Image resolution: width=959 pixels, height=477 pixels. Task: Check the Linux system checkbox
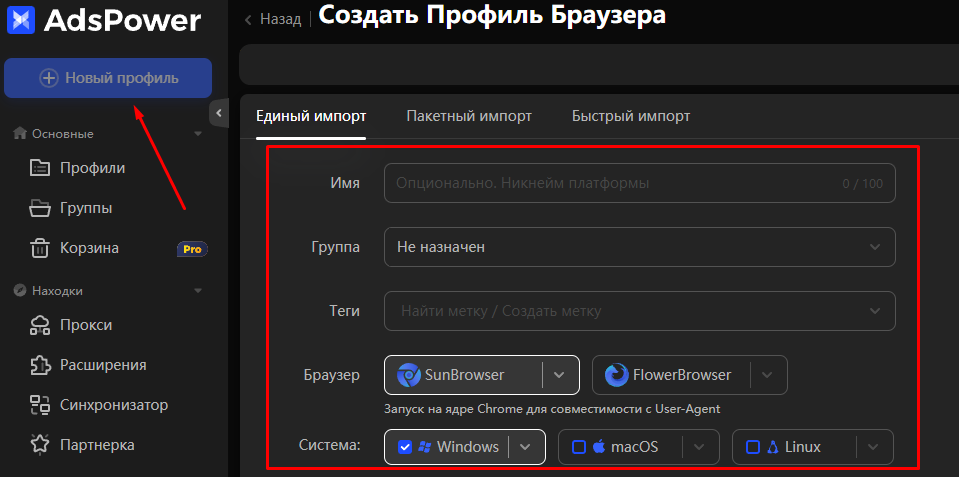753,447
